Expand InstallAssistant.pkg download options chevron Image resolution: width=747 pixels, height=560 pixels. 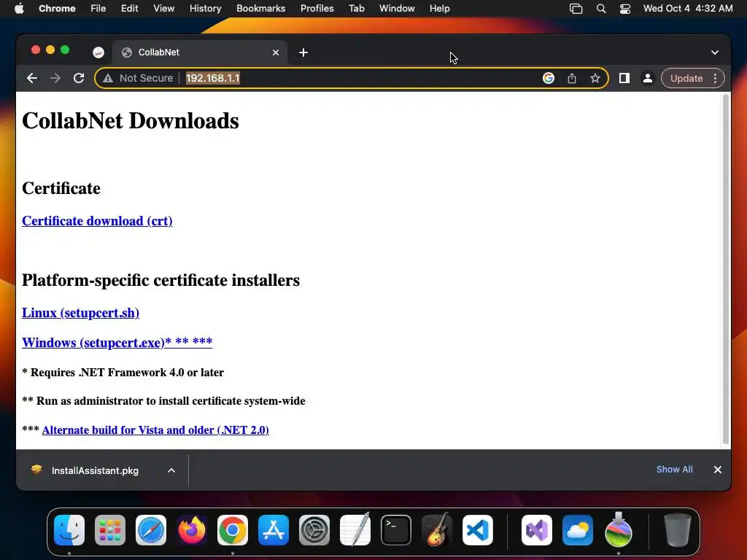pyautogui.click(x=171, y=470)
